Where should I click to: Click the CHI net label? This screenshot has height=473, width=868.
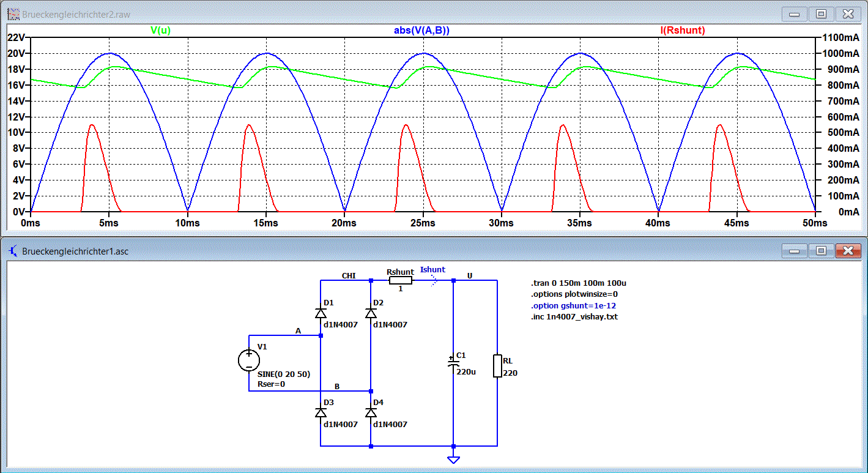[349, 276]
